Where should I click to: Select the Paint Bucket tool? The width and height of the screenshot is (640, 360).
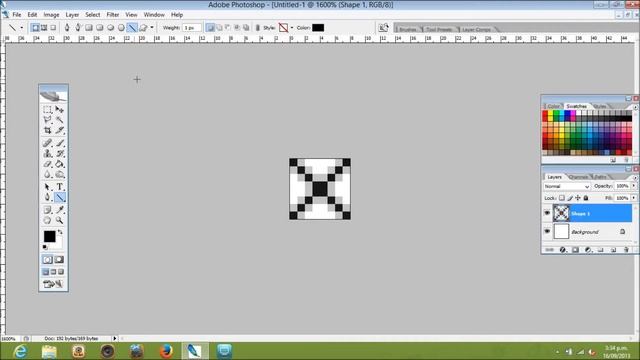pos(60,164)
